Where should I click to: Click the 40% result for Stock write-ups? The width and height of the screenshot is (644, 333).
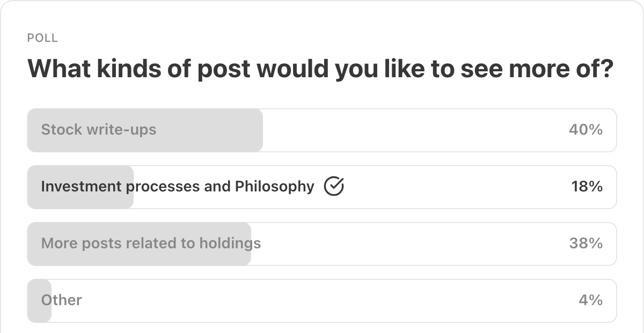586,130
